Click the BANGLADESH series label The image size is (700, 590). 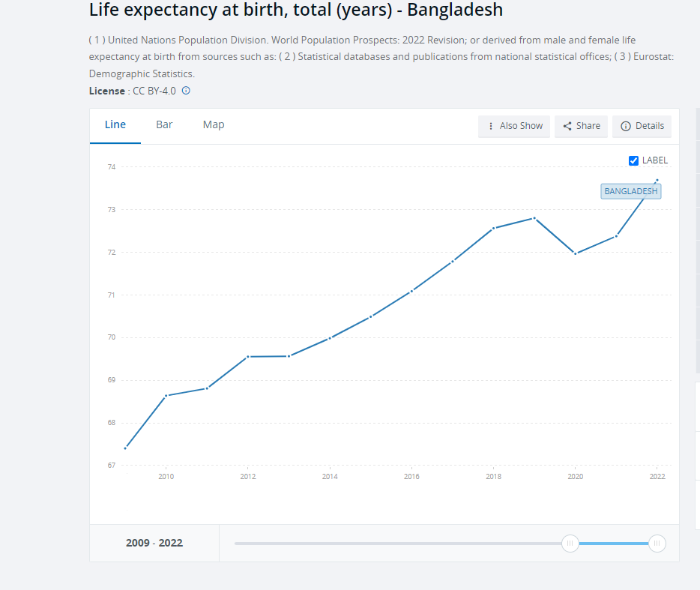coord(631,191)
